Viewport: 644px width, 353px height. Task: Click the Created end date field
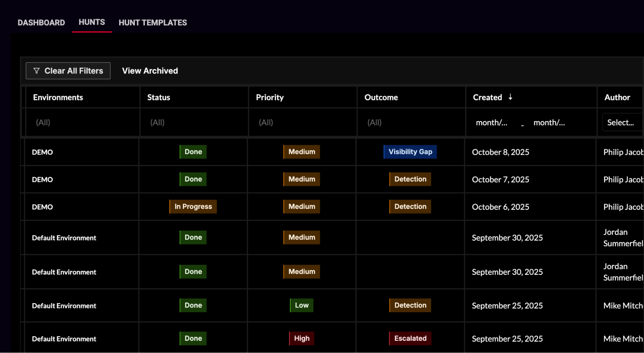tap(549, 123)
